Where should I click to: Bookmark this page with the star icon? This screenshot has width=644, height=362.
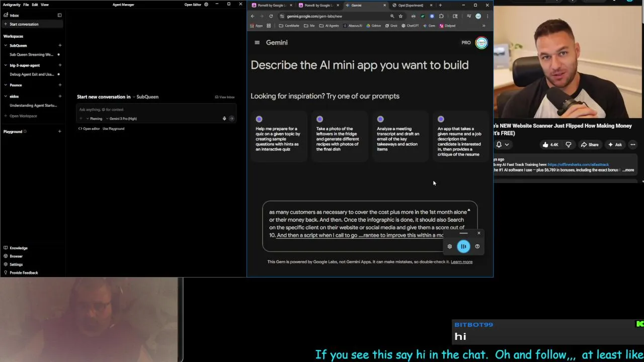[400, 16]
